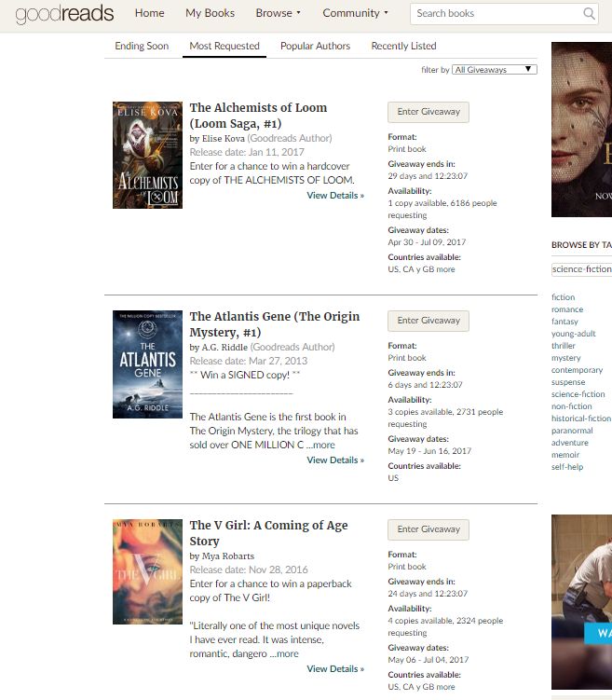Browse the memoir tag
The image size is (612, 700).
click(565, 455)
